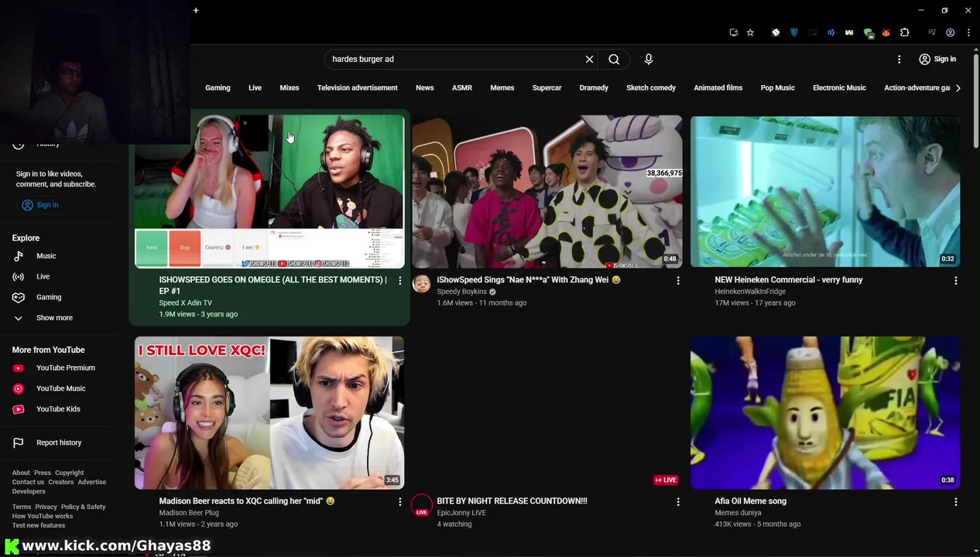Open the Privacy footer link
This screenshot has width=980, height=557.
pos(46,507)
